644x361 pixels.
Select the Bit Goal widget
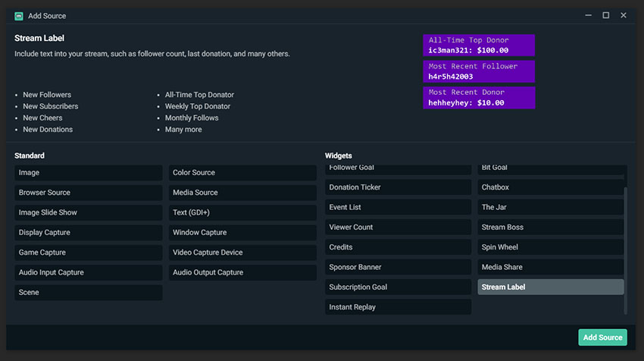tap(550, 169)
